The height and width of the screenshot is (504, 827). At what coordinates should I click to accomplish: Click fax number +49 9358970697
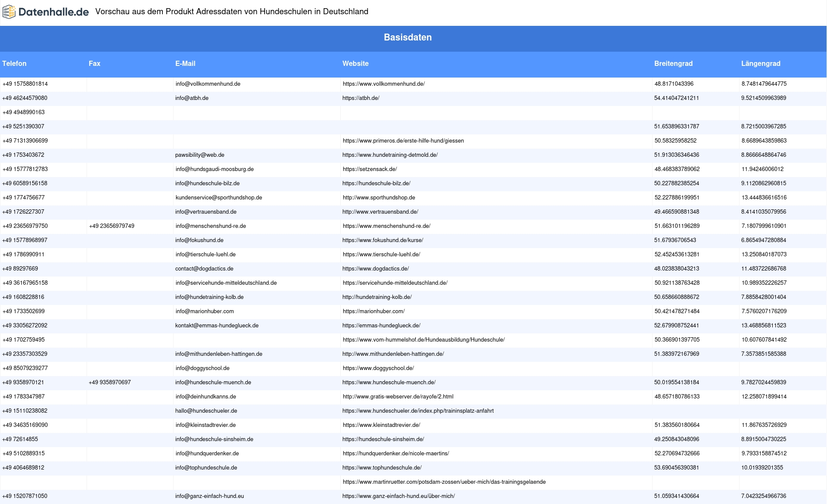tap(110, 383)
